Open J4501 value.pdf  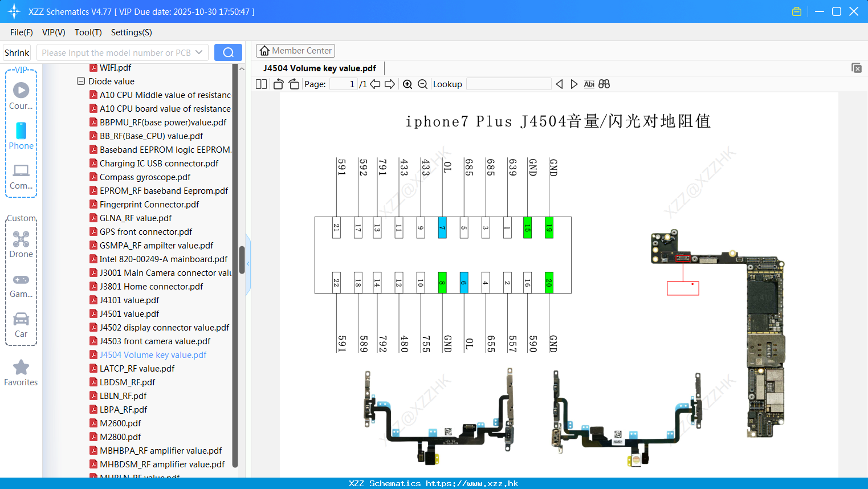click(125, 314)
